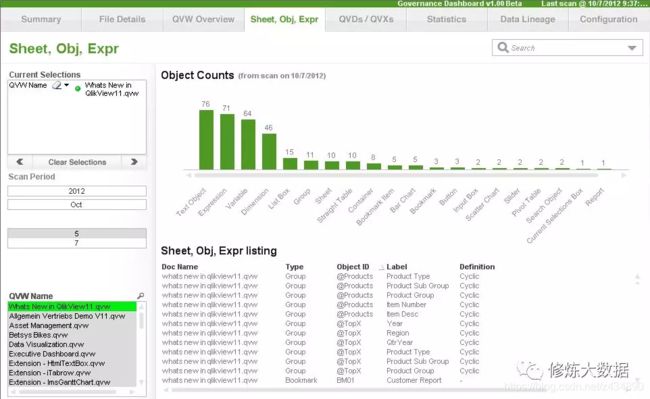Click the sort indicator next to Object ID

(x=381, y=268)
